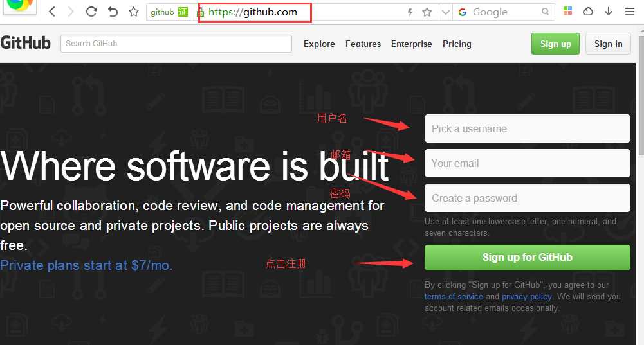The height and width of the screenshot is (345, 644).
Task: Click Private plans start at $7/mo link
Action: (x=86, y=265)
